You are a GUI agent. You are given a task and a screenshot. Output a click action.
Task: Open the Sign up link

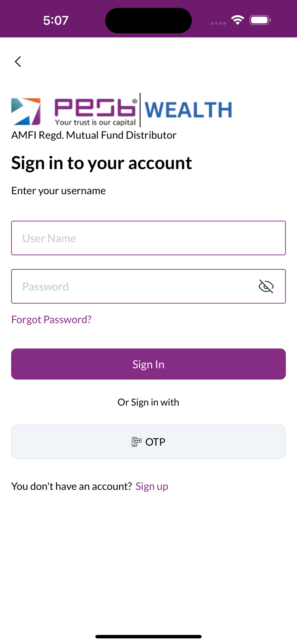point(152,486)
